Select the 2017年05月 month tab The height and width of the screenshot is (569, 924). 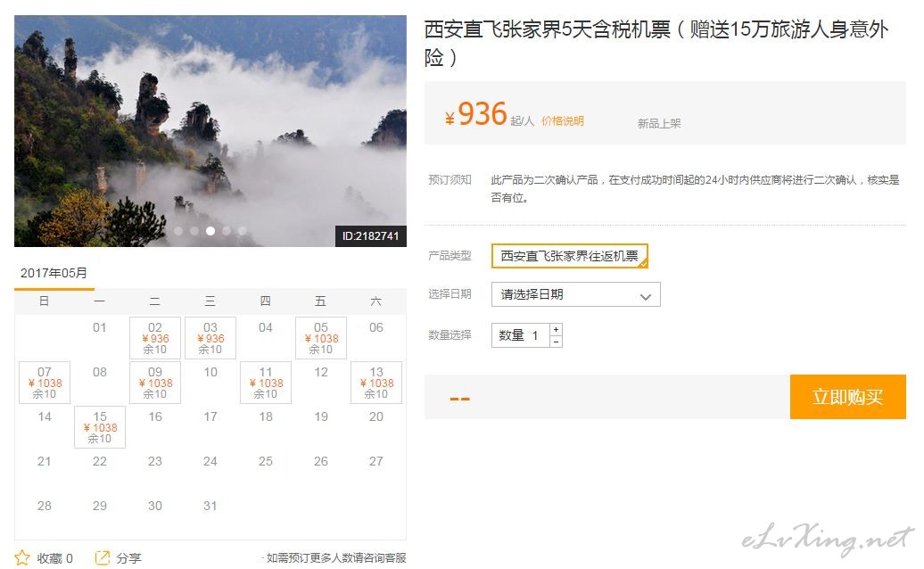pos(54,273)
